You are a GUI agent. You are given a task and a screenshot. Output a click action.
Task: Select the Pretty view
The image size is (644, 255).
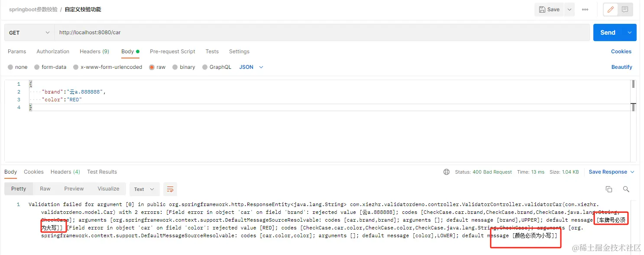click(x=19, y=189)
